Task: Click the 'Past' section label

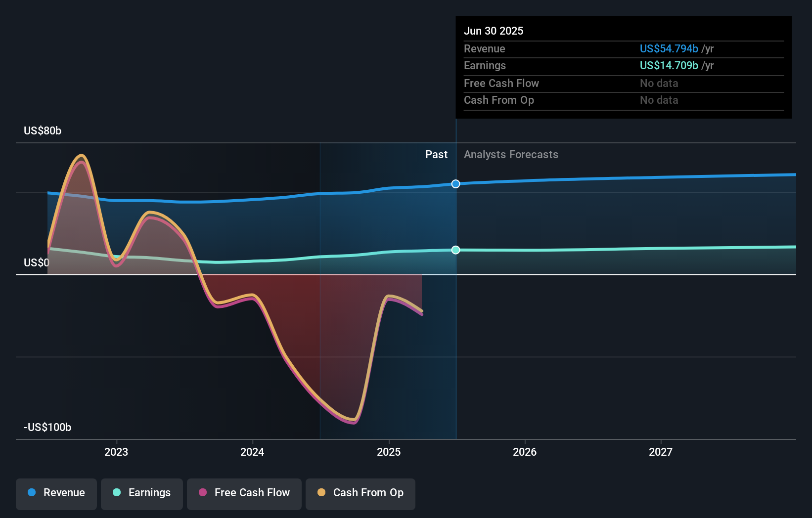Action: [x=436, y=154]
